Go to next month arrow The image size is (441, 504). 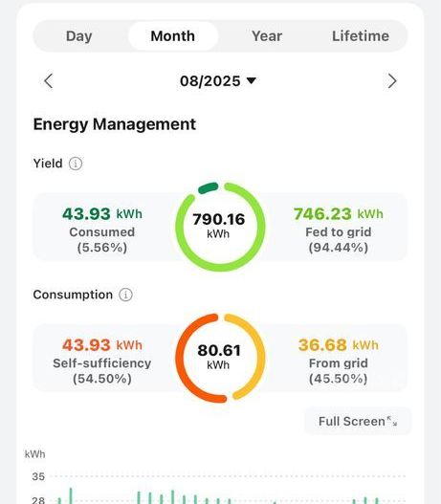tap(392, 80)
